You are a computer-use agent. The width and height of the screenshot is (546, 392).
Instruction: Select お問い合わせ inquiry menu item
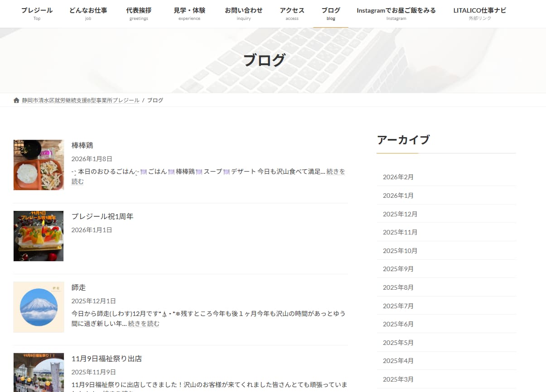point(243,14)
